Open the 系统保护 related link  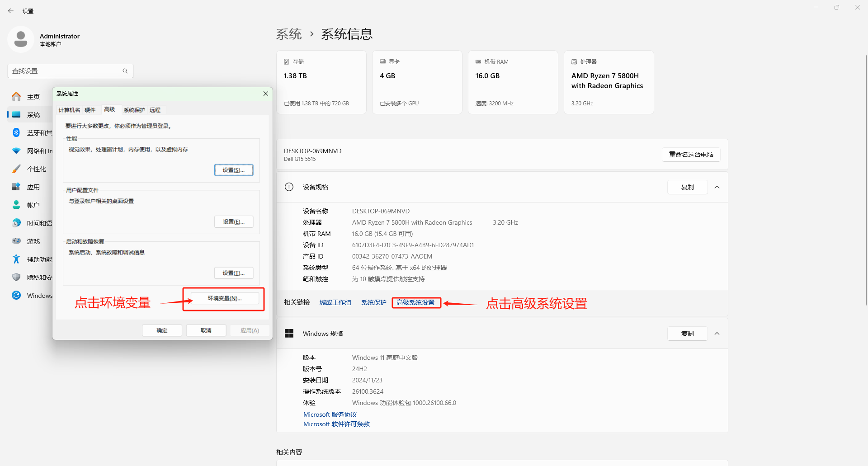[374, 302]
